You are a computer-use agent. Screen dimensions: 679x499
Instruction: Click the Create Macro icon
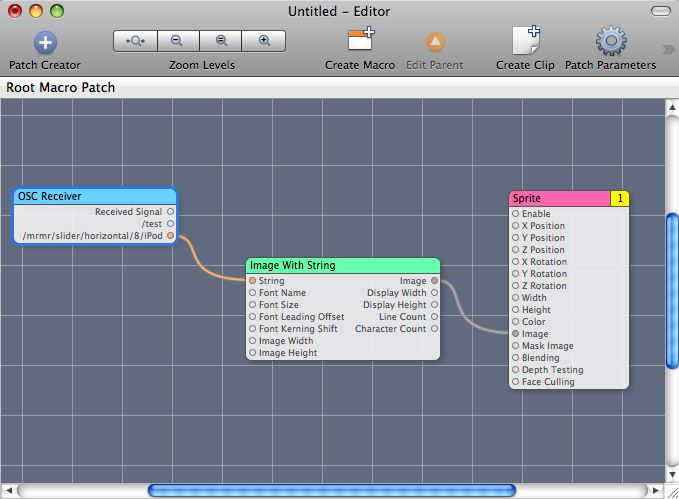[x=360, y=41]
